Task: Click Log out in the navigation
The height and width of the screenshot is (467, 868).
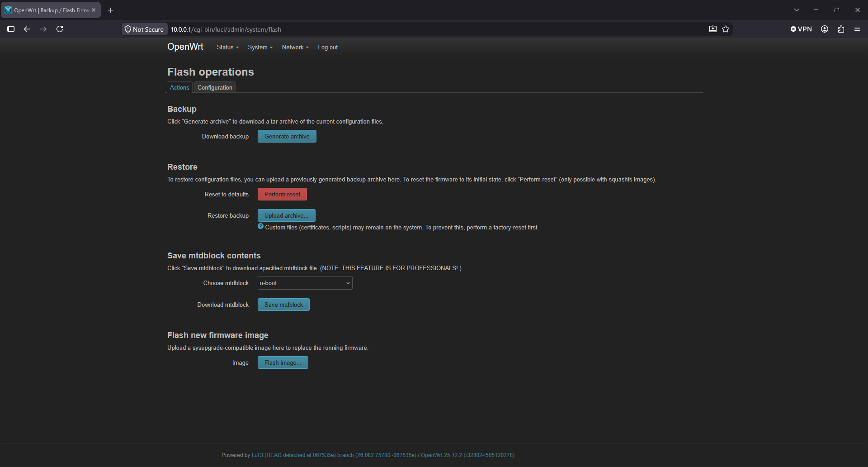Action: click(328, 48)
